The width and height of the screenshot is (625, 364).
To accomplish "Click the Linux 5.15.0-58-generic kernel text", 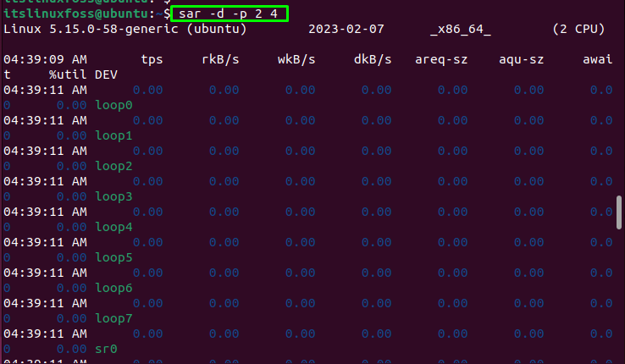I will click(125, 29).
